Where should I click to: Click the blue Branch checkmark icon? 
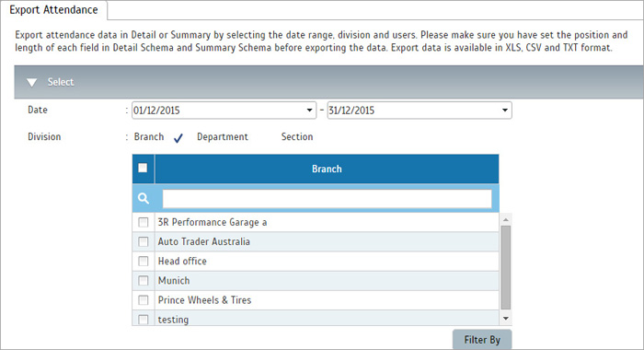[x=178, y=138]
